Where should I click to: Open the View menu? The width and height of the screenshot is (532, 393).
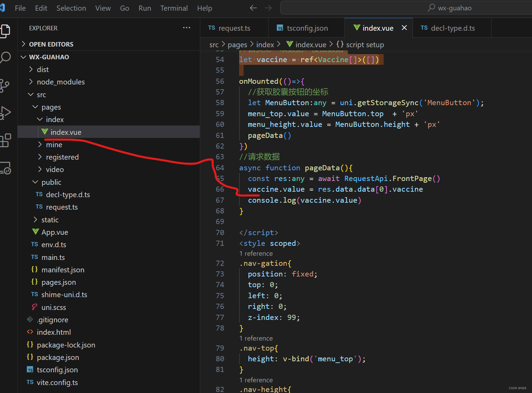(103, 8)
